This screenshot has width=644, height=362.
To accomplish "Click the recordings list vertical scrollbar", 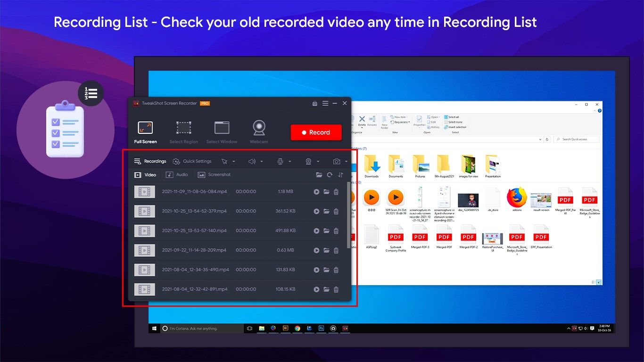I will pos(348,215).
